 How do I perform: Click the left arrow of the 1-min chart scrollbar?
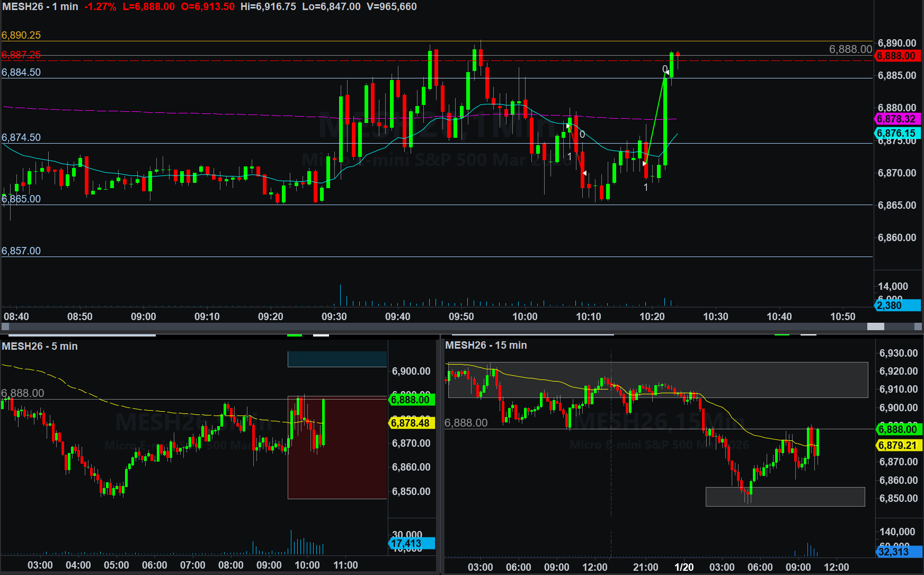coord(5,326)
